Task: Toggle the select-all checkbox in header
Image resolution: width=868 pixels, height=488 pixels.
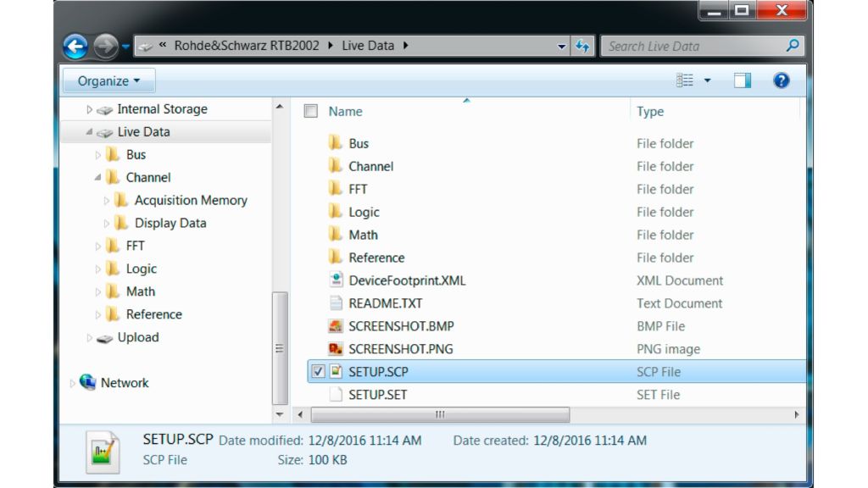Action: (311, 111)
